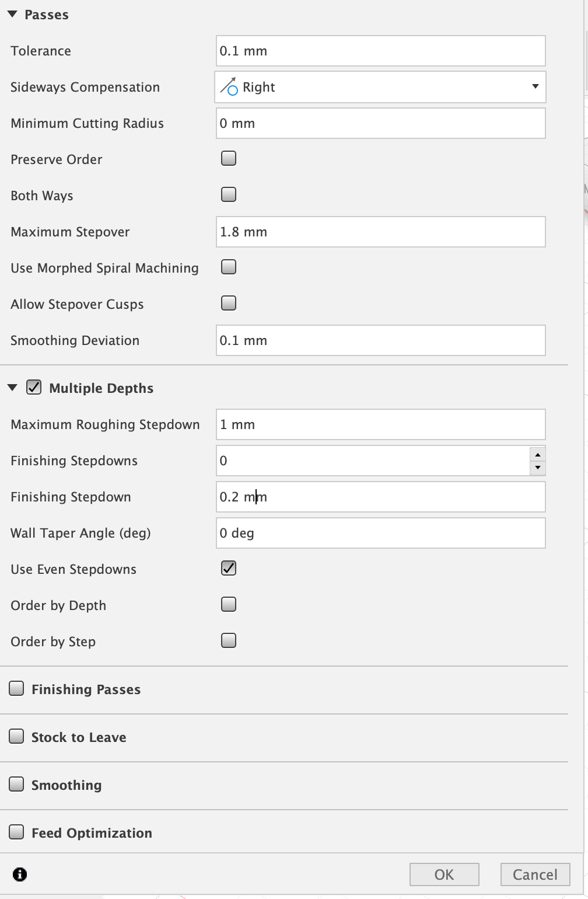Increase Finishing Stepdowns with up arrow
The image size is (588, 899).
click(538, 454)
